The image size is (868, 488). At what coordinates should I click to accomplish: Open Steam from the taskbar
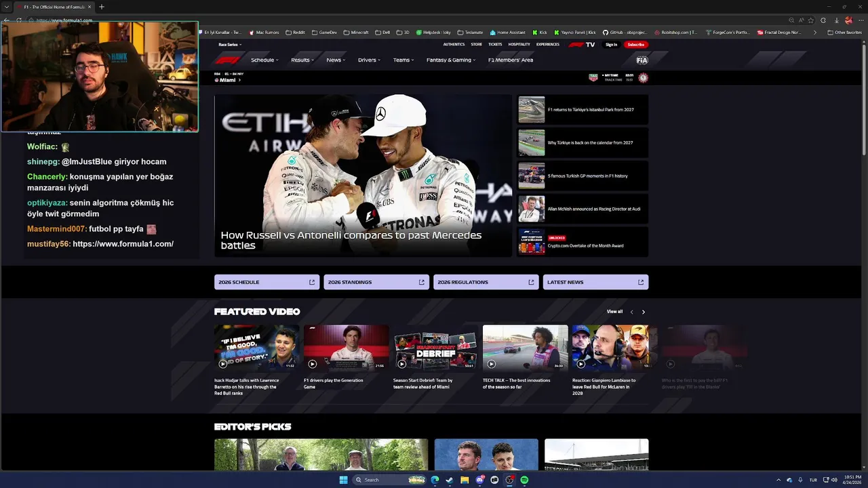click(x=450, y=480)
